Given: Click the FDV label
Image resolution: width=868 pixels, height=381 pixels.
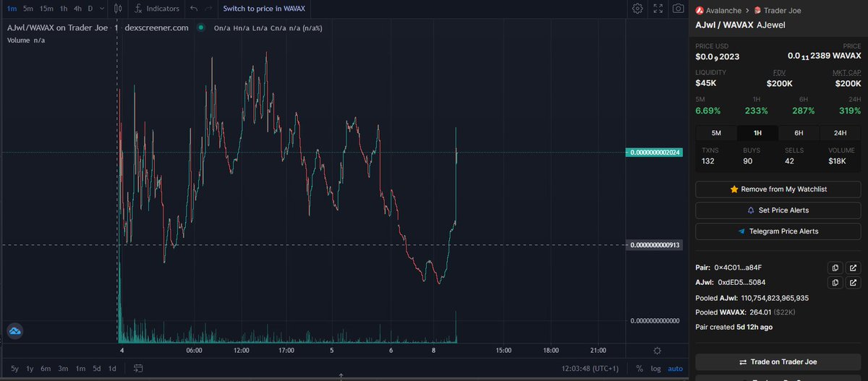Looking at the screenshot, I should (x=779, y=72).
